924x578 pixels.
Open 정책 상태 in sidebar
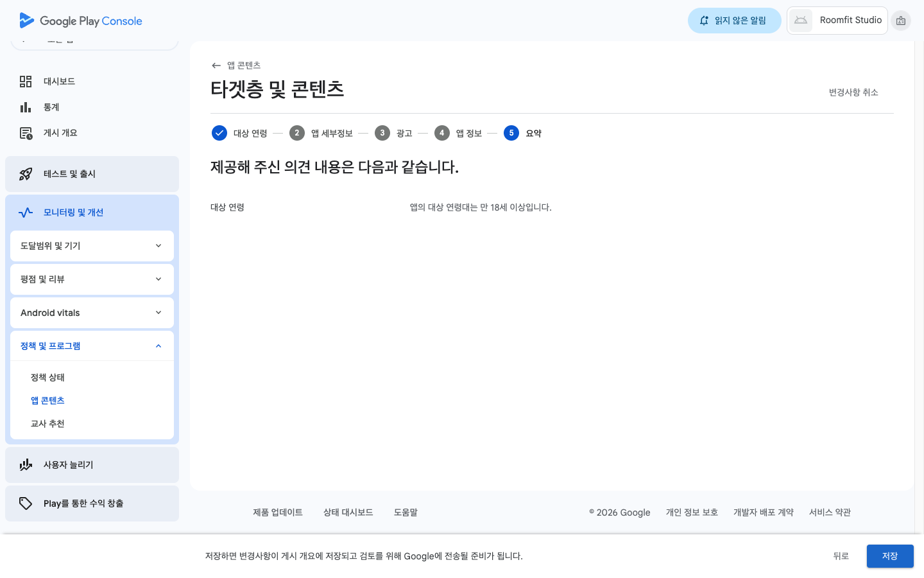coord(48,378)
